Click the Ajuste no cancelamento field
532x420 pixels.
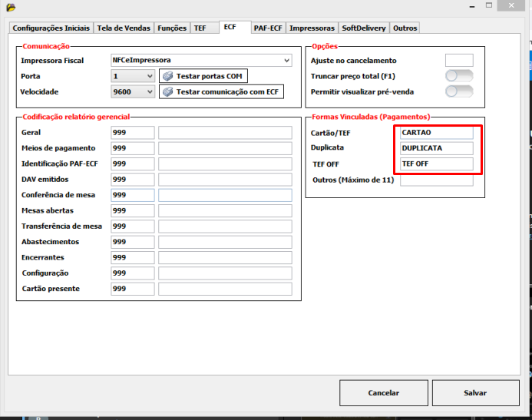[459, 60]
